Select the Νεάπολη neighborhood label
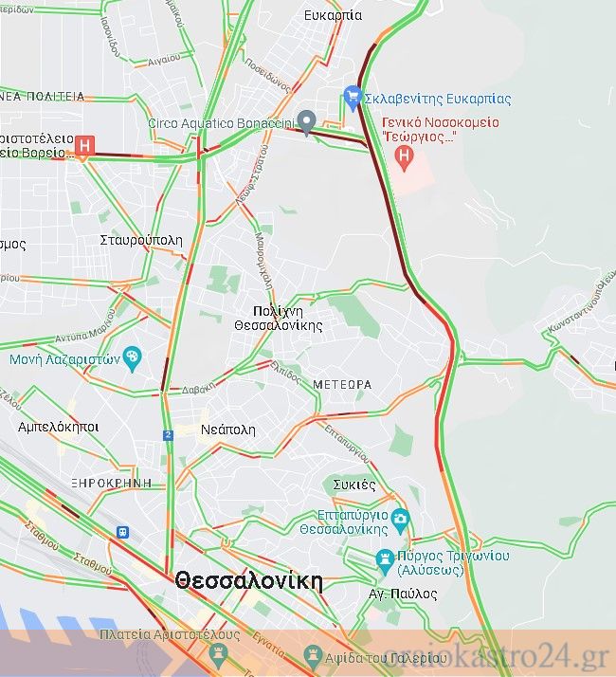The width and height of the screenshot is (616, 677). point(228,430)
